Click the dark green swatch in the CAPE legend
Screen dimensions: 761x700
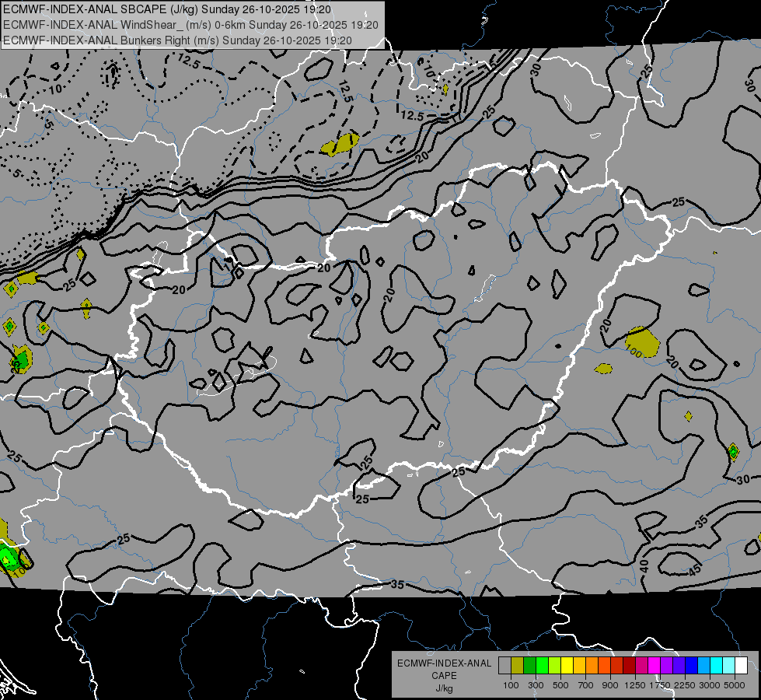(x=530, y=666)
